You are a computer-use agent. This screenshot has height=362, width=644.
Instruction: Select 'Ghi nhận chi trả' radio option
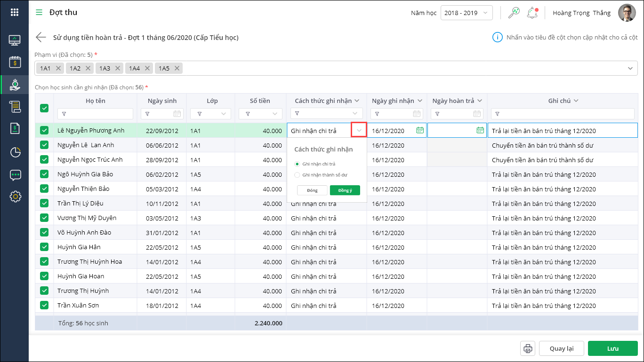(297, 164)
